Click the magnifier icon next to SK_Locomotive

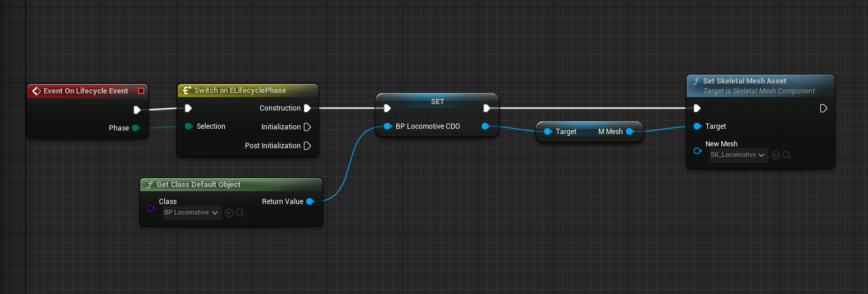click(787, 155)
